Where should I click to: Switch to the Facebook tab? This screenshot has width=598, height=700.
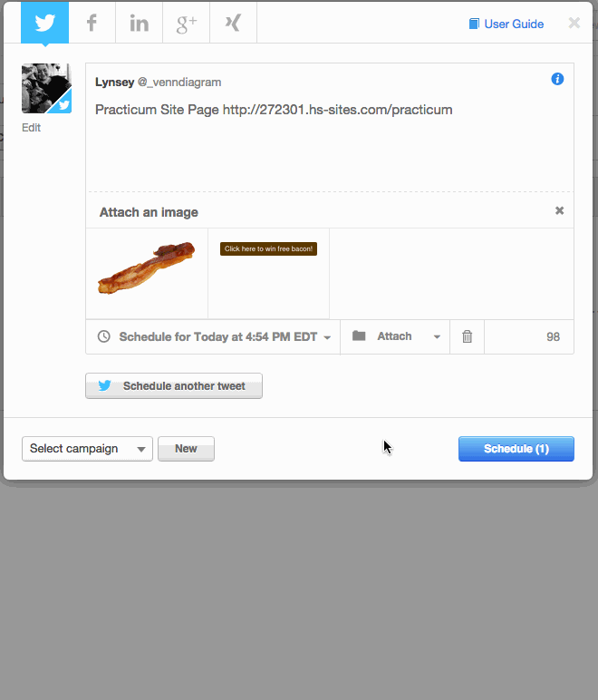click(x=92, y=23)
